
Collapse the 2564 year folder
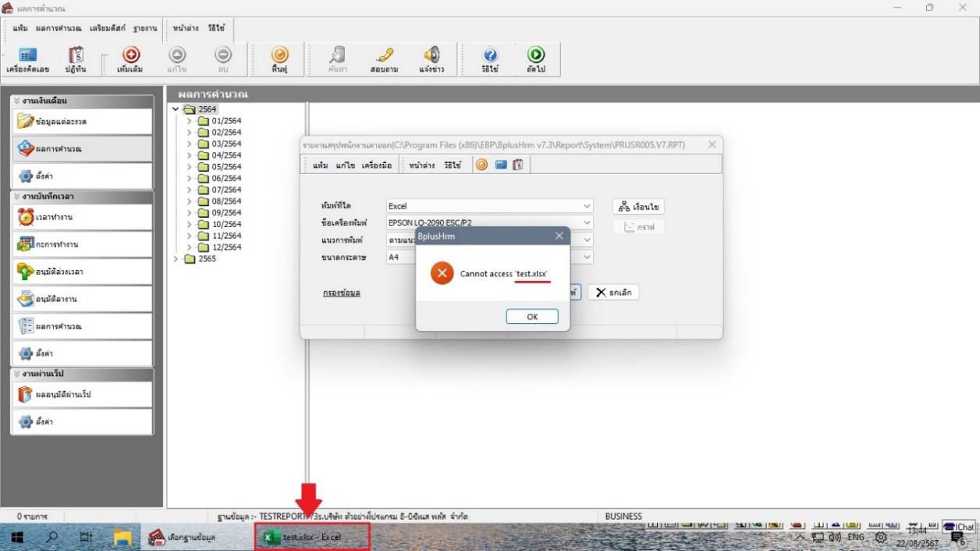(x=176, y=109)
